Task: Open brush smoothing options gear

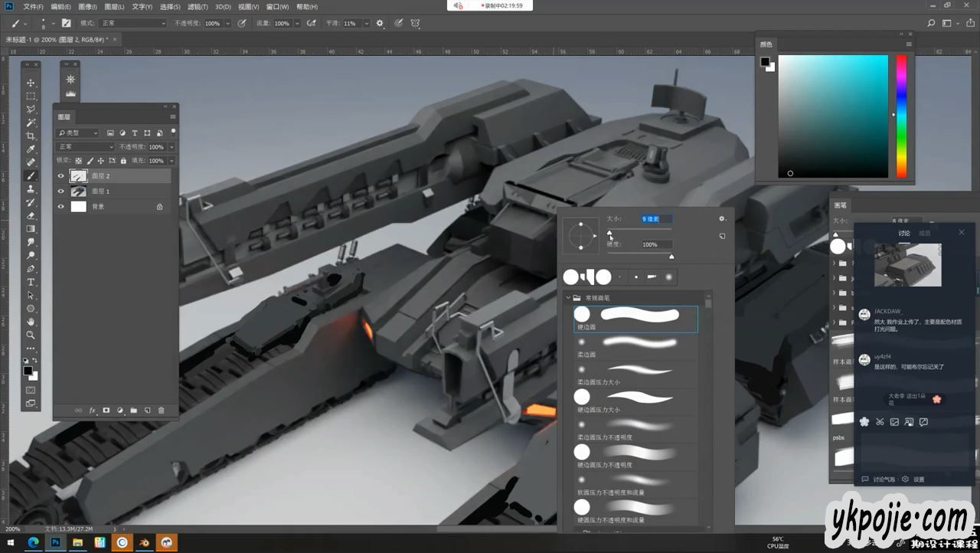Action: pyautogui.click(x=380, y=24)
